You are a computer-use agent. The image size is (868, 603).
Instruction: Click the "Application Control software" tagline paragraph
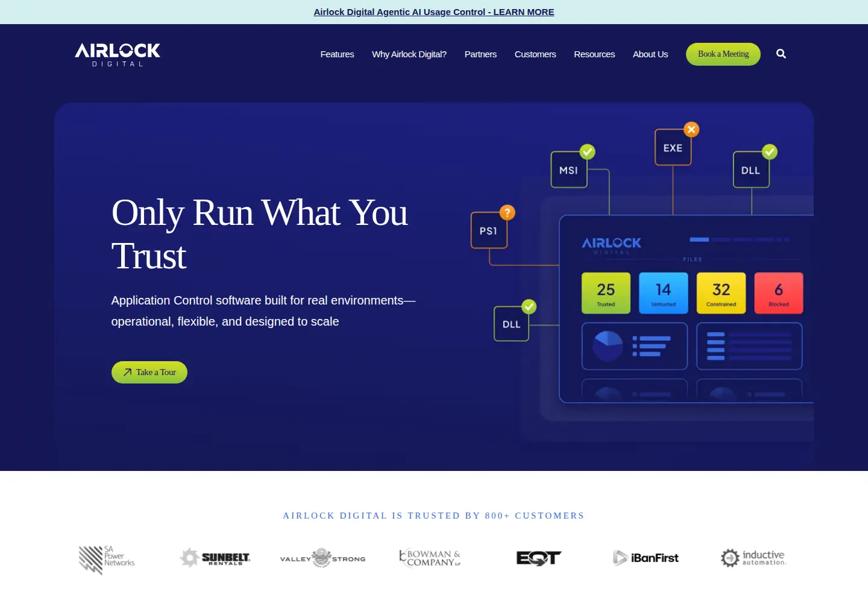click(x=263, y=311)
